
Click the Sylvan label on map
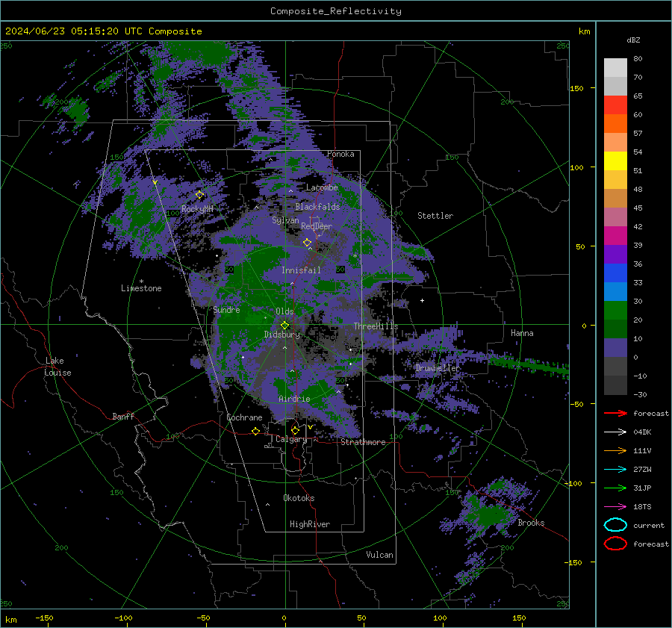click(285, 220)
